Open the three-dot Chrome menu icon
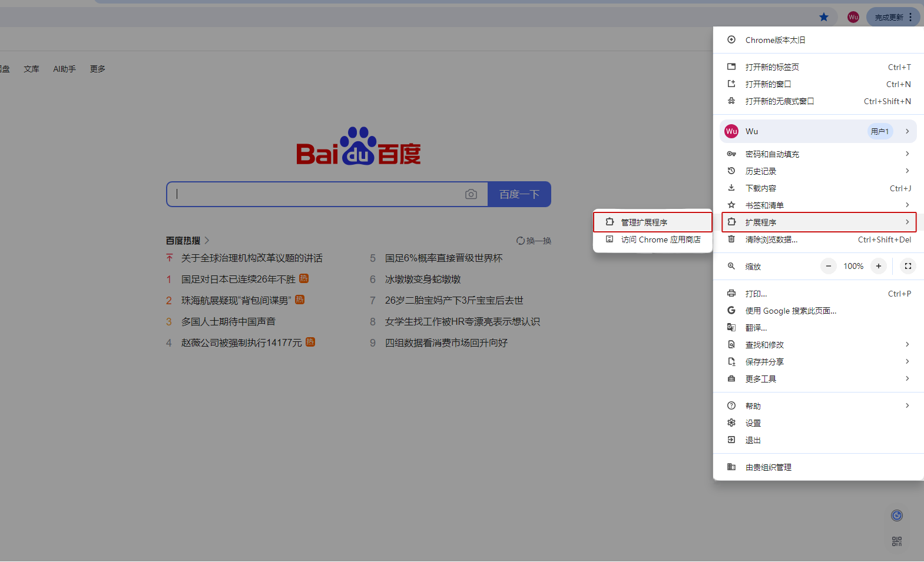 [x=910, y=17]
